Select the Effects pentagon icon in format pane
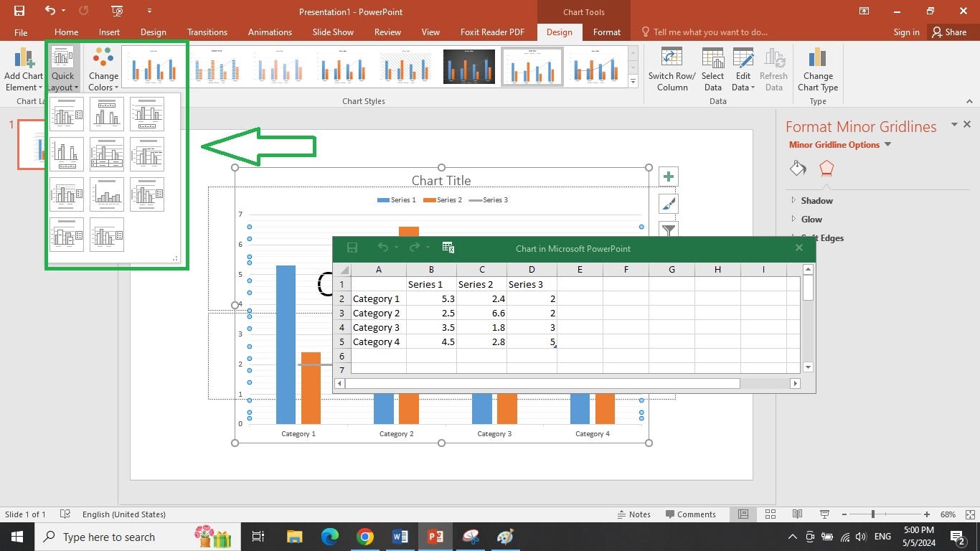 click(x=826, y=169)
